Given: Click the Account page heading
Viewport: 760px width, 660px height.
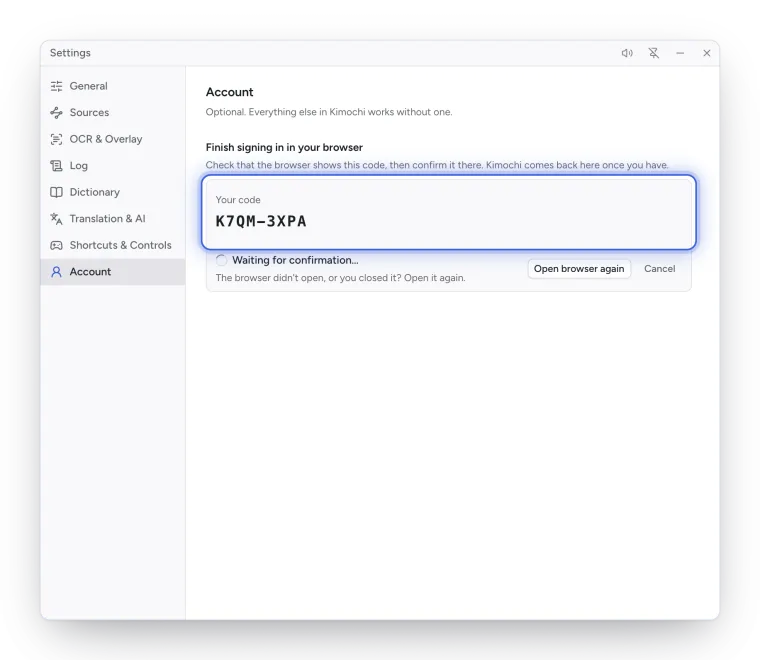Looking at the screenshot, I should point(229,92).
